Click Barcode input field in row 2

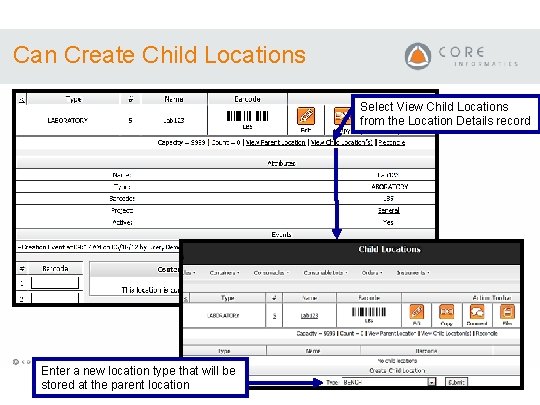pos(55,298)
